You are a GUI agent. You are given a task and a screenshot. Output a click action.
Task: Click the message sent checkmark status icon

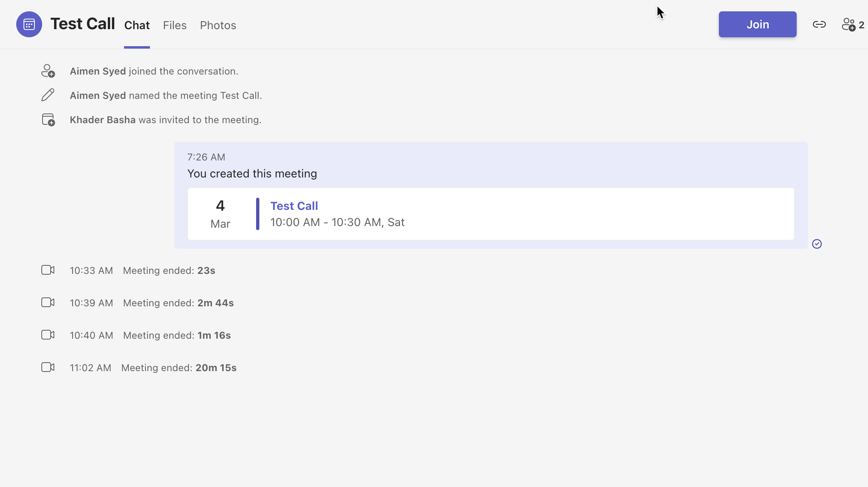(x=817, y=244)
